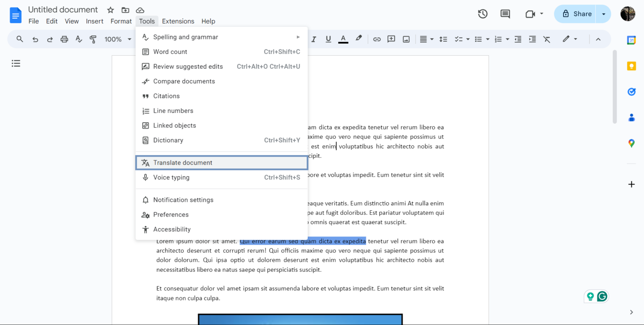Open the text color swatch picker
The width and height of the screenshot is (644, 325).
pyautogui.click(x=343, y=39)
